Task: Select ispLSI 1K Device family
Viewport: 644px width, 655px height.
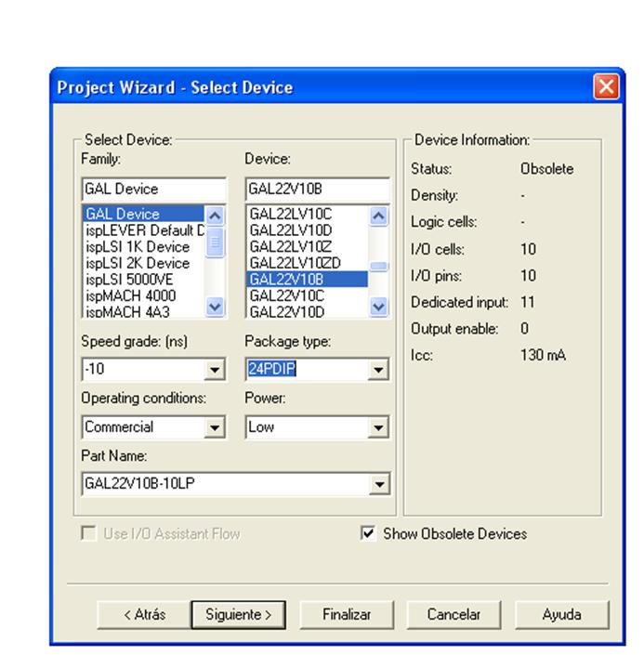Action: click(x=143, y=246)
